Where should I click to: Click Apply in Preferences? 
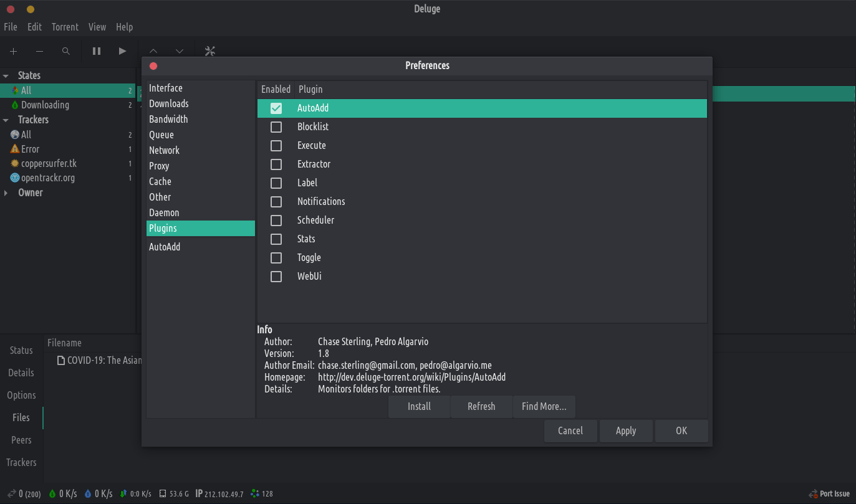coord(626,430)
